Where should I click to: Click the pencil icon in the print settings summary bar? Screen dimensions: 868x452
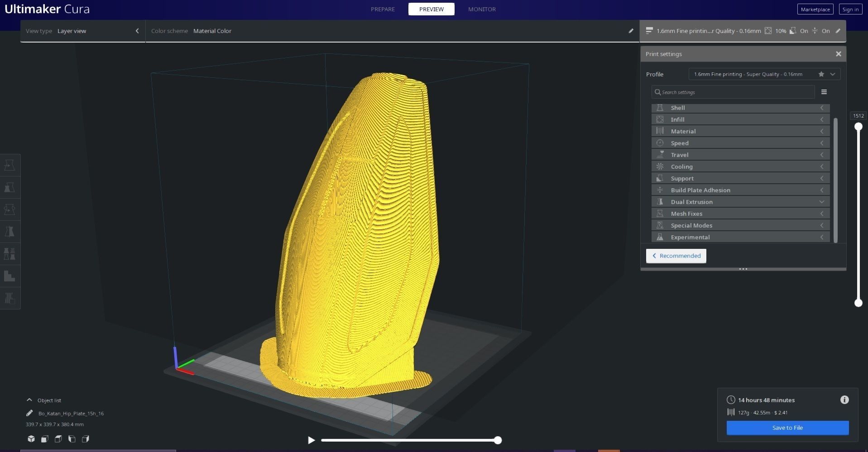point(838,31)
